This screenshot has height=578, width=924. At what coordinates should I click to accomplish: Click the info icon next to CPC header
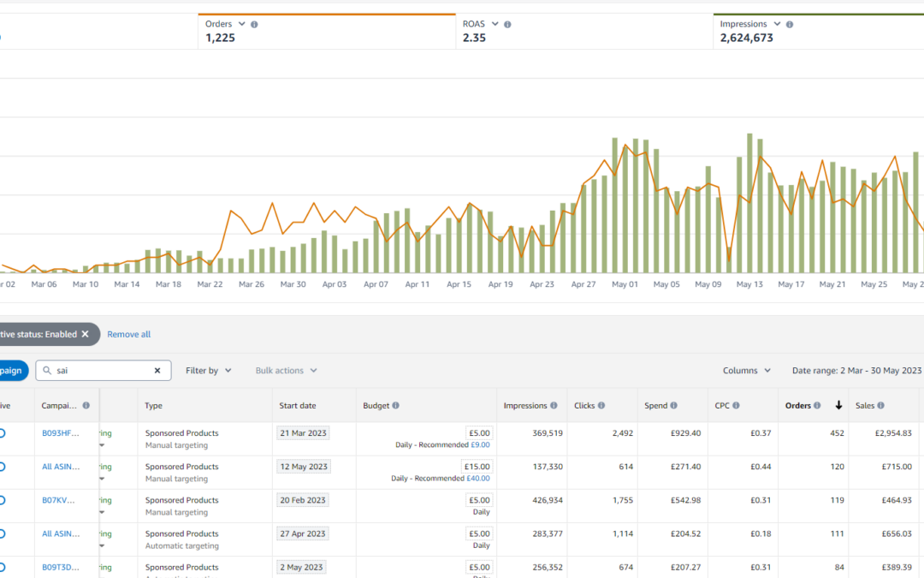point(736,406)
